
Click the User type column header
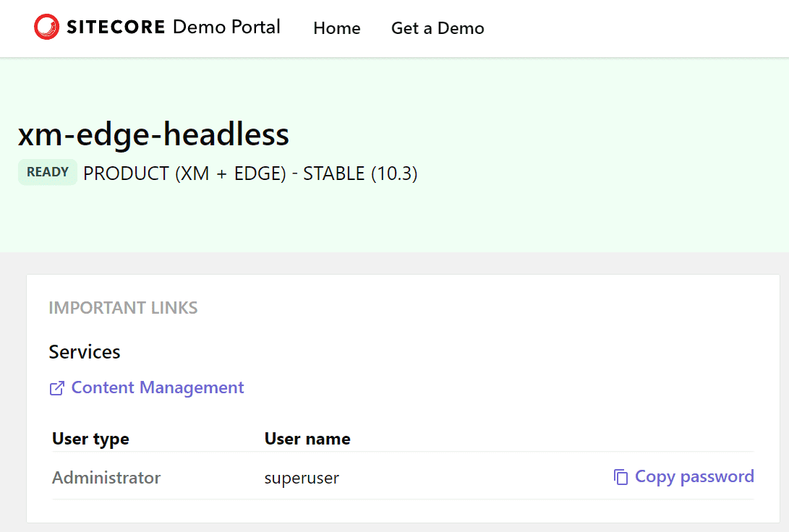click(x=90, y=439)
